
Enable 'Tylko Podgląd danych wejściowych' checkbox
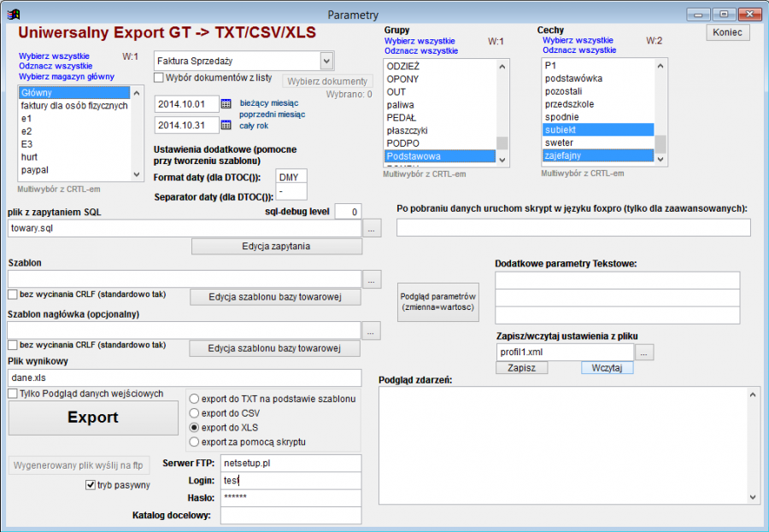click(13, 394)
